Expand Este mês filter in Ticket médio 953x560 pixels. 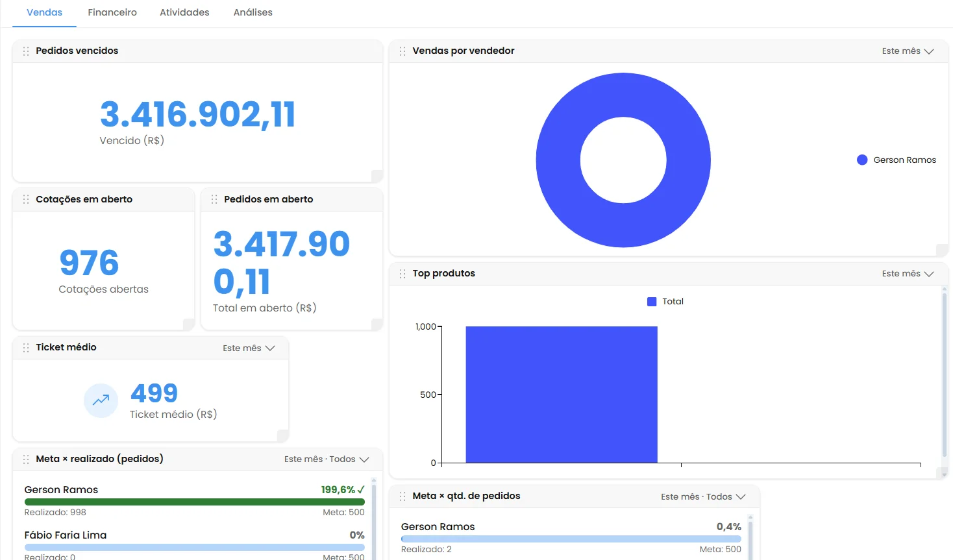click(x=249, y=348)
